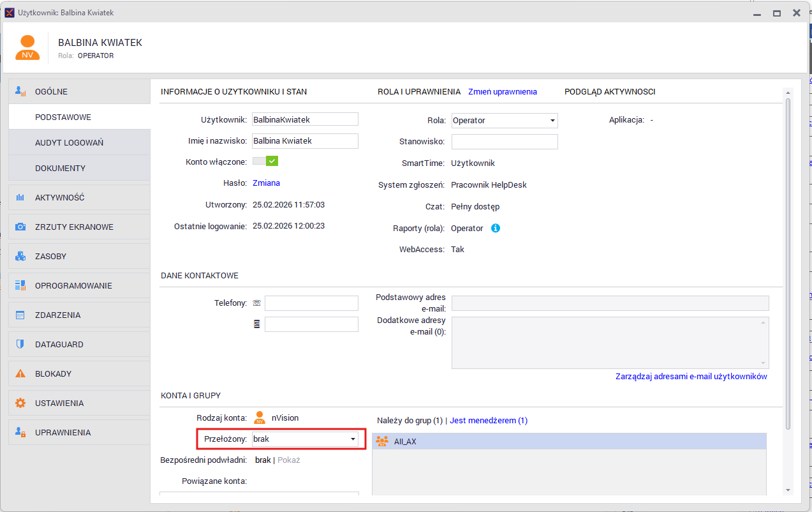Screen dimensions: 812x512
Task: Click the DataGuard shield icon
Action: [20, 345]
